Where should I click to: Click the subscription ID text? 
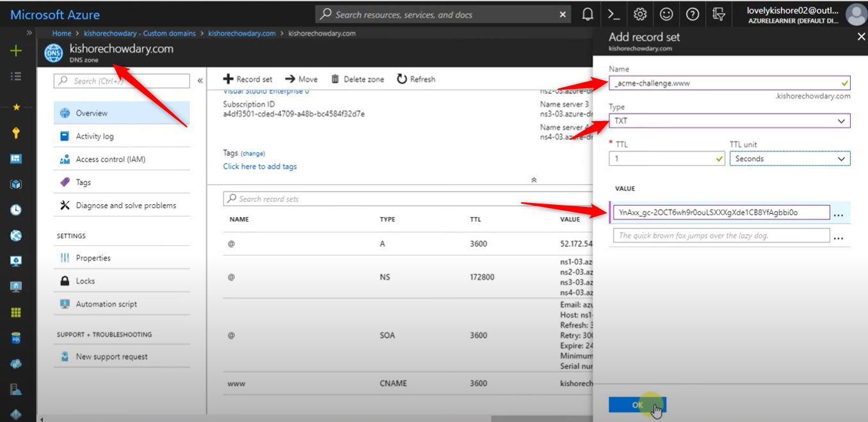[x=294, y=114]
